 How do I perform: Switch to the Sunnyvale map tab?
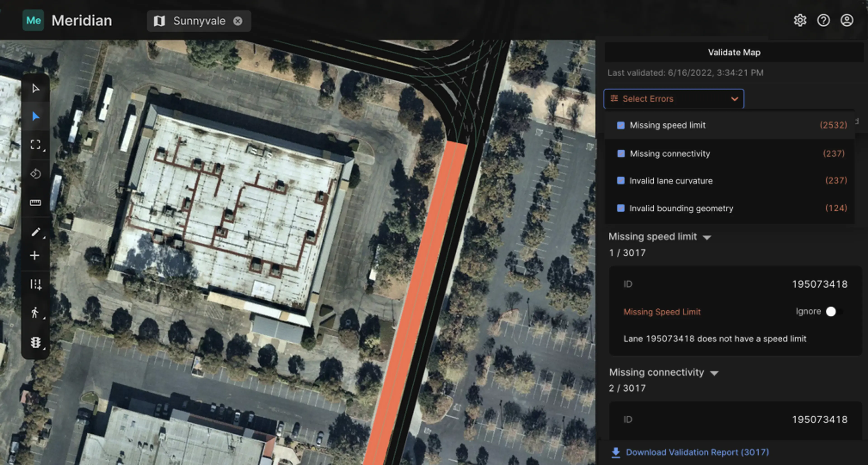coord(199,21)
